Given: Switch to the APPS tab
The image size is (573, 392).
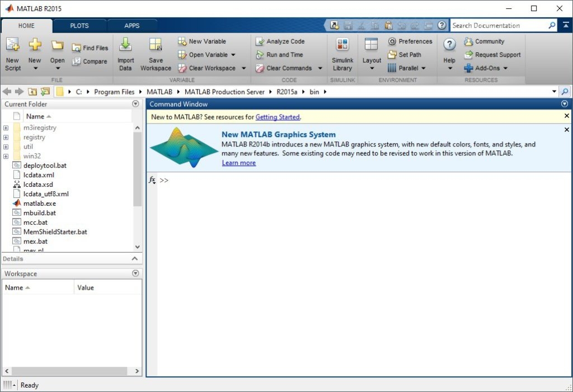Looking at the screenshot, I should (x=132, y=26).
